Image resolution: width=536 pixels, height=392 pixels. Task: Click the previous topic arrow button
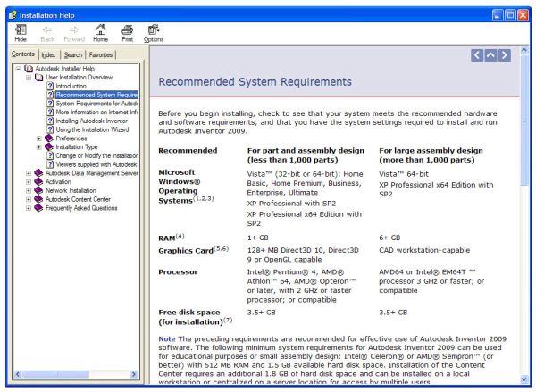click(x=477, y=55)
